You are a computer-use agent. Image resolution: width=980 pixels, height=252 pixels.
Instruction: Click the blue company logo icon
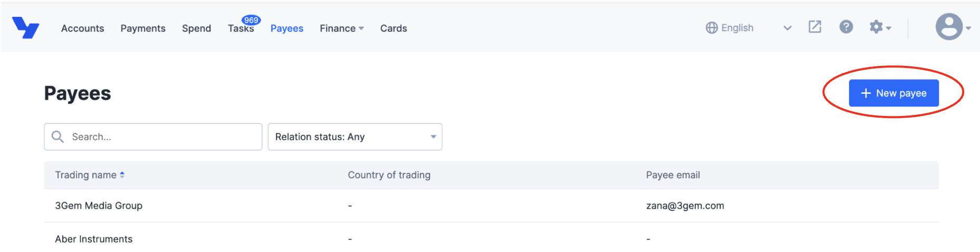(25, 27)
